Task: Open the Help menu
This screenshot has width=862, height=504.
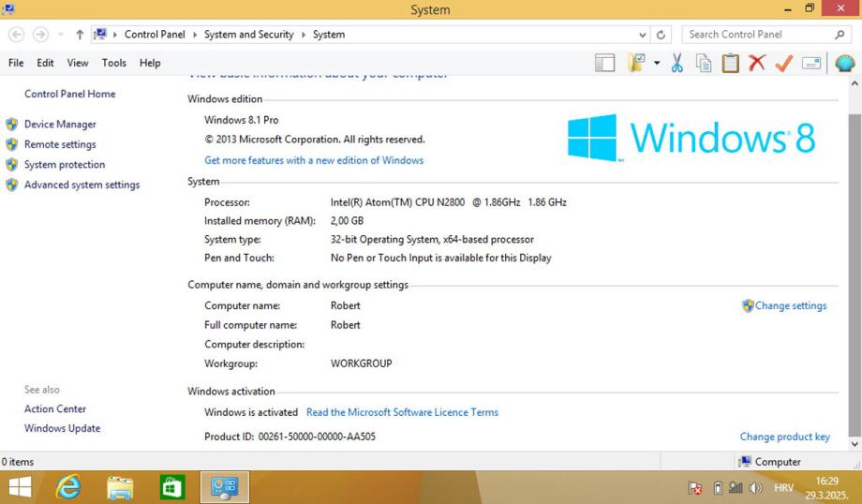Action: [150, 63]
